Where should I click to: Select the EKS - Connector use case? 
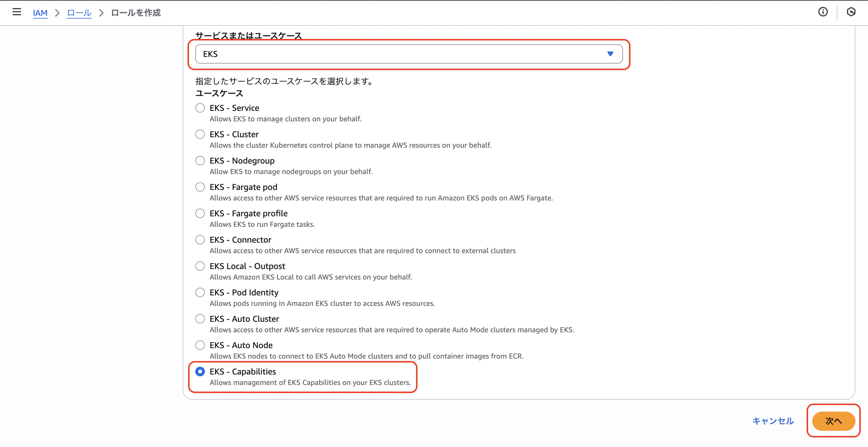click(200, 240)
